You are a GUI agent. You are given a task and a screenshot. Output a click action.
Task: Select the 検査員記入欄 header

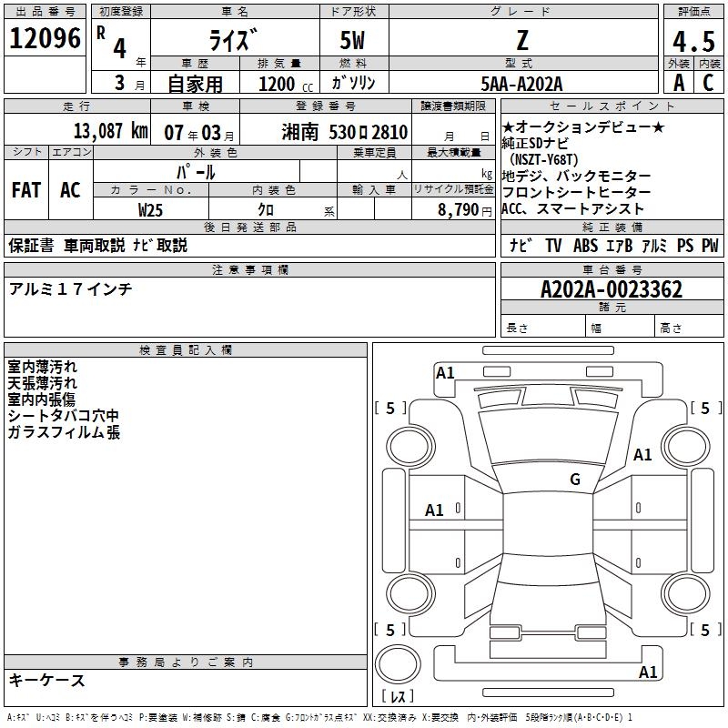point(186,350)
